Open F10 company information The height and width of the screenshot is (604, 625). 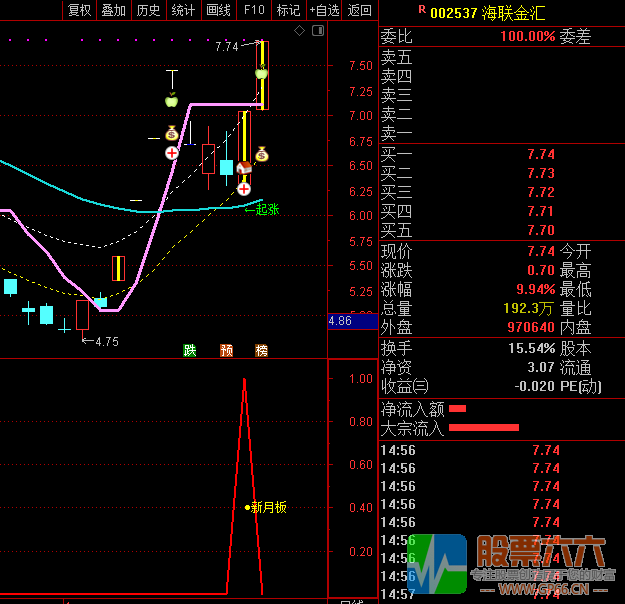point(254,10)
